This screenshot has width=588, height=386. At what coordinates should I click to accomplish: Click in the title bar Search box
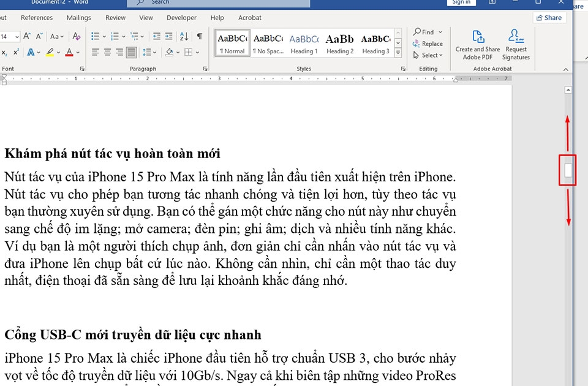219,3
